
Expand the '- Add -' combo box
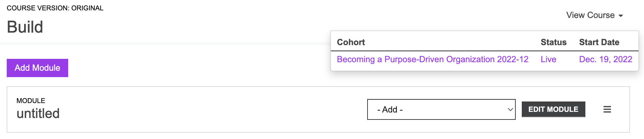(441, 109)
